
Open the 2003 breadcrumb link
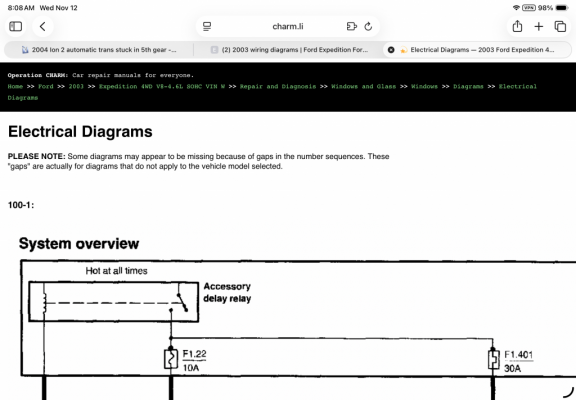76,87
